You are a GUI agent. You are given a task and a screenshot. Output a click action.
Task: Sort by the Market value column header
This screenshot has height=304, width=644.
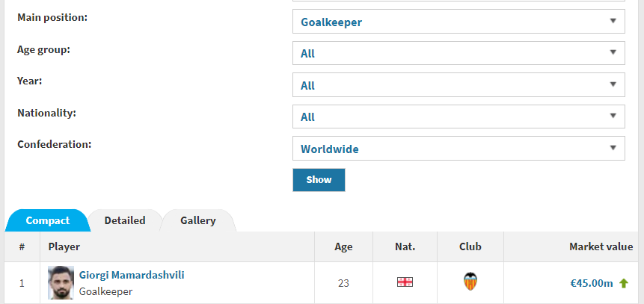point(601,246)
